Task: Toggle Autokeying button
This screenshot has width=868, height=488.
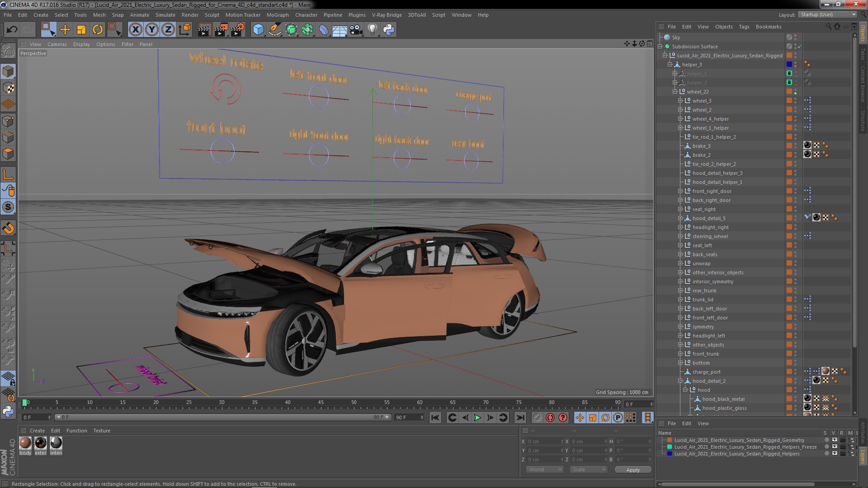Action: coord(550,418)
